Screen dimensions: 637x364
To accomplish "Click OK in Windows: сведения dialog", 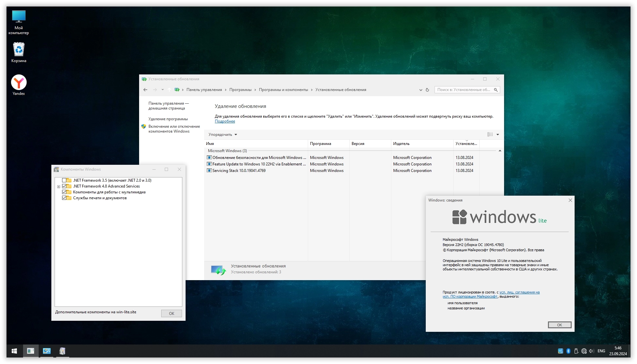I will click(559, 325).
